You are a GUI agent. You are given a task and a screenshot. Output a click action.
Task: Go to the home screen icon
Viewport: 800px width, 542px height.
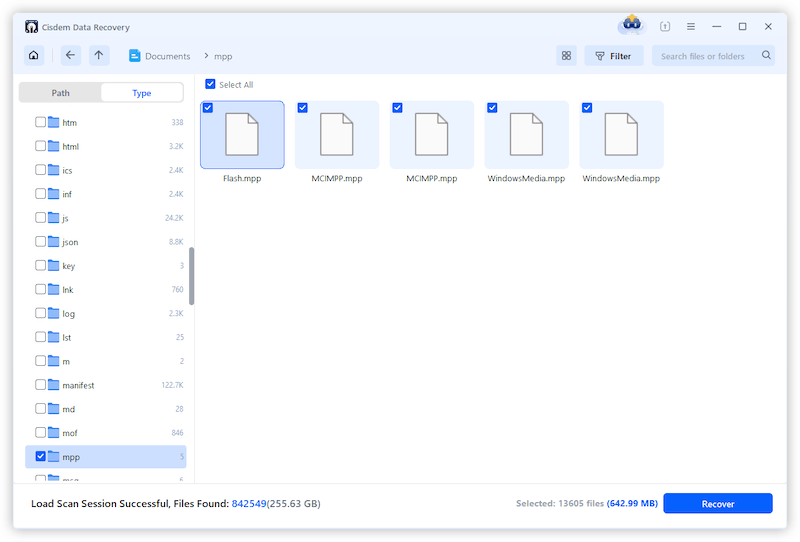click(x=34, y=55)
